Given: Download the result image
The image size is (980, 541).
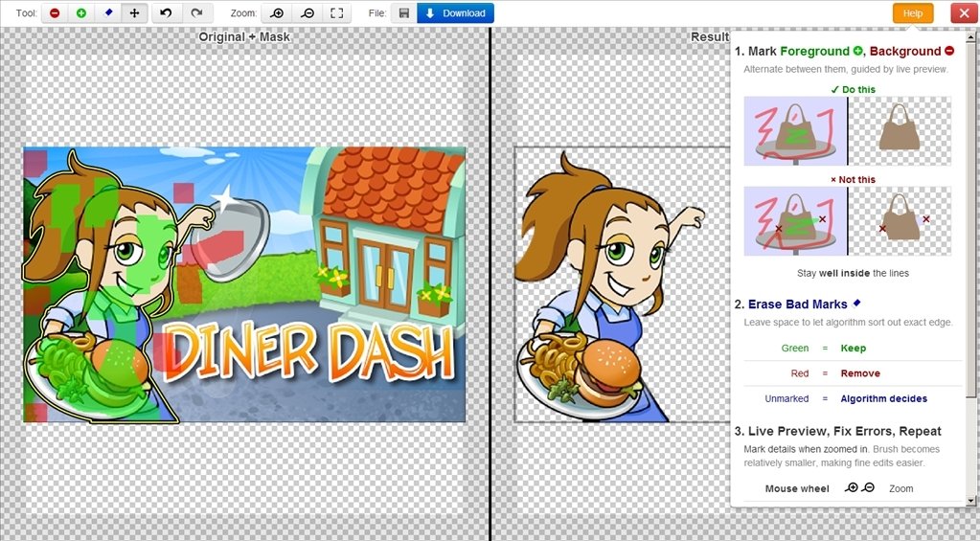Looking at the screenshot, I should (x=456, y=13).
